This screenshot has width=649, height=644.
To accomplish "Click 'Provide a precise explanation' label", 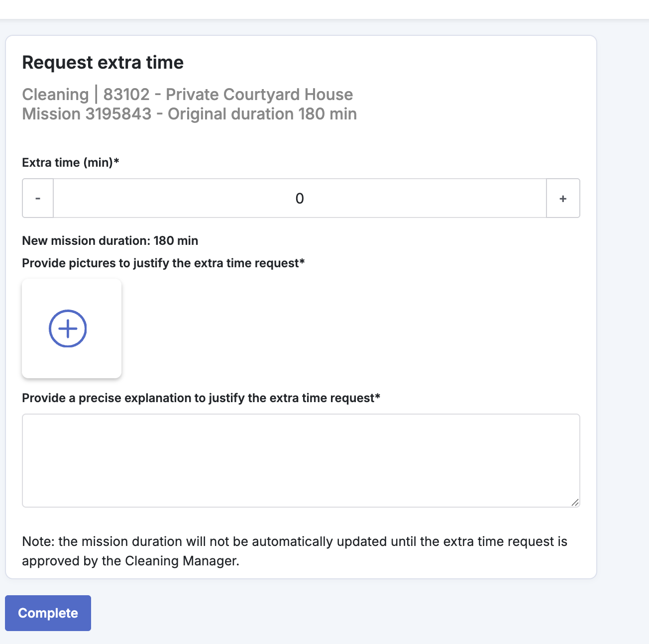I will [x=201, y=398].
